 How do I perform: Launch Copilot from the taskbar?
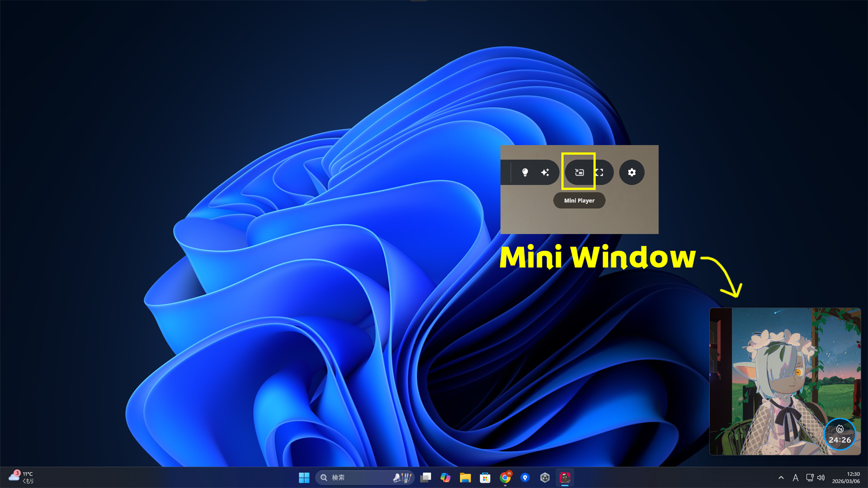coord(445,478)
